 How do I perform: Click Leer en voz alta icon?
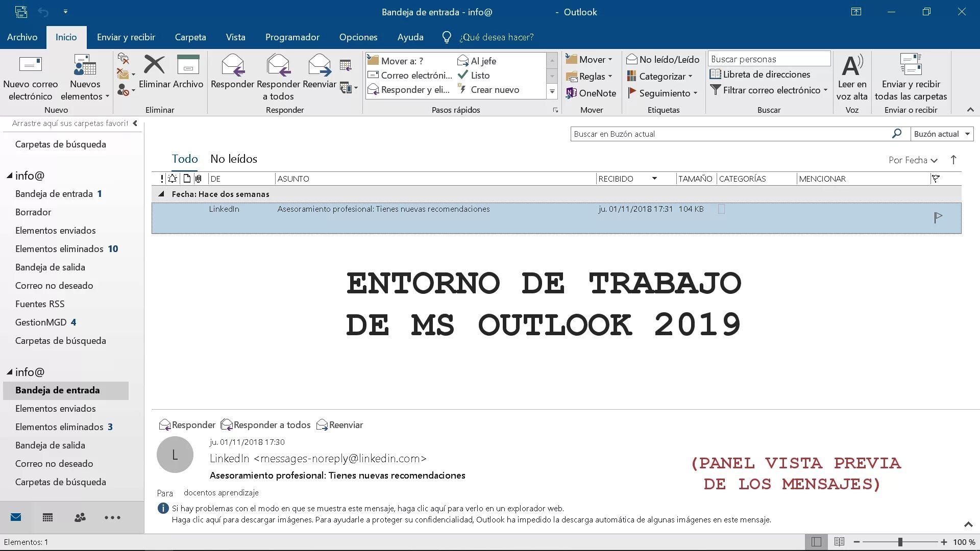851,65
